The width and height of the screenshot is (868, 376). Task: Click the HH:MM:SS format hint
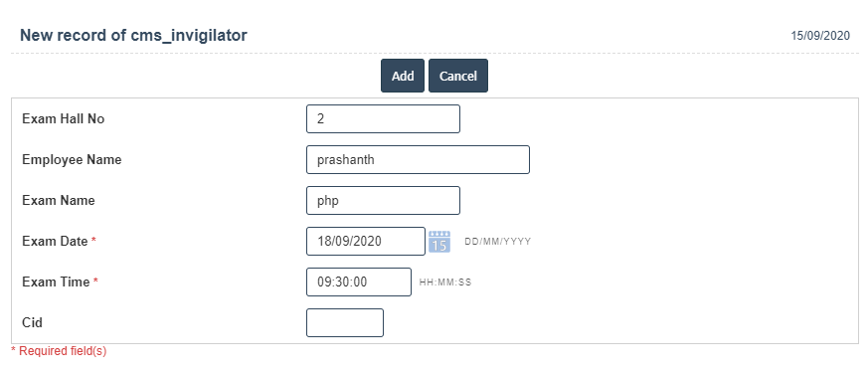tap(445, 282)
